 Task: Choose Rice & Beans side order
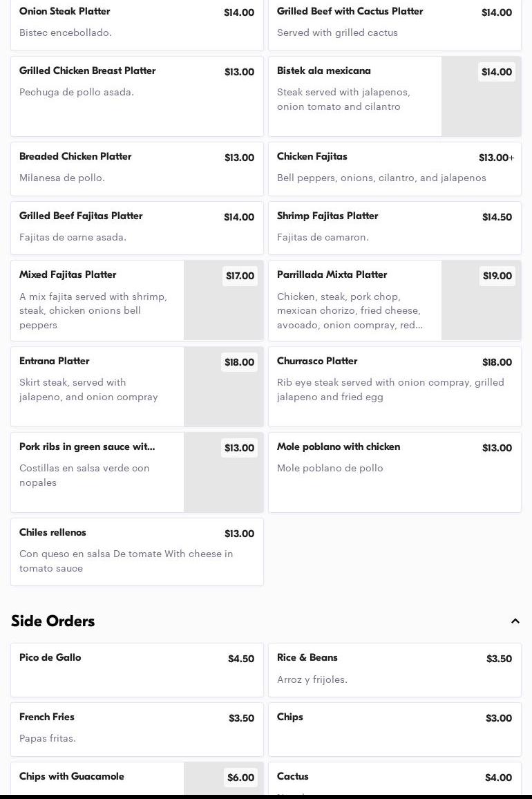pyautogui.click(x=395, y=669)
